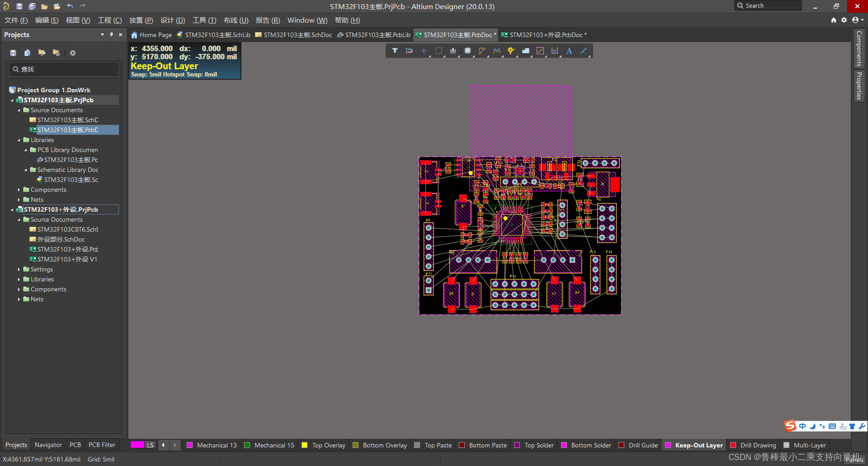Select the Place Polygon Plane tool

(x=525, y=51)
